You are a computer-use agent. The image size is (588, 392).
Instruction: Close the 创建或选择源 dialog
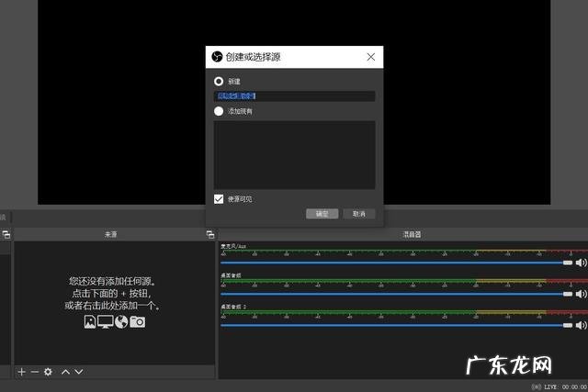[x=370, y=57]
